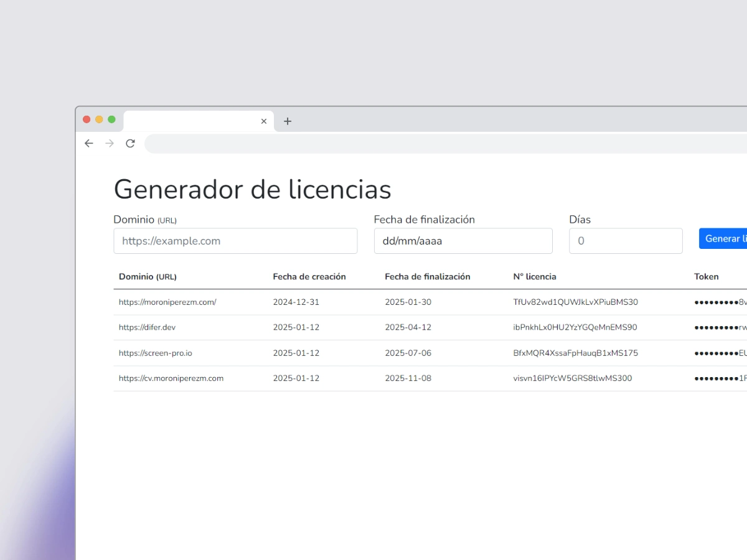Open a new tab with the plus icon
The width and height of the screenshot is (747, 560).
(287, 121)
